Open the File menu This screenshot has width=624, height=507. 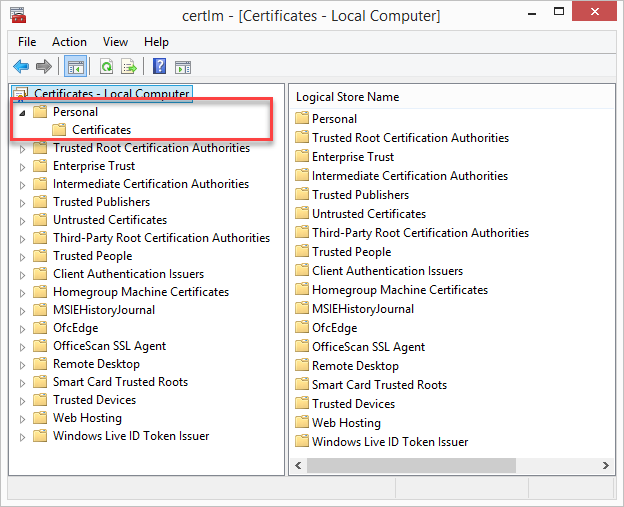click(27, 42)
